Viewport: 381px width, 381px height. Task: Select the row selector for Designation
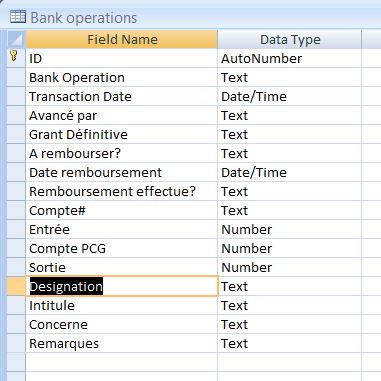coord(16,286)
